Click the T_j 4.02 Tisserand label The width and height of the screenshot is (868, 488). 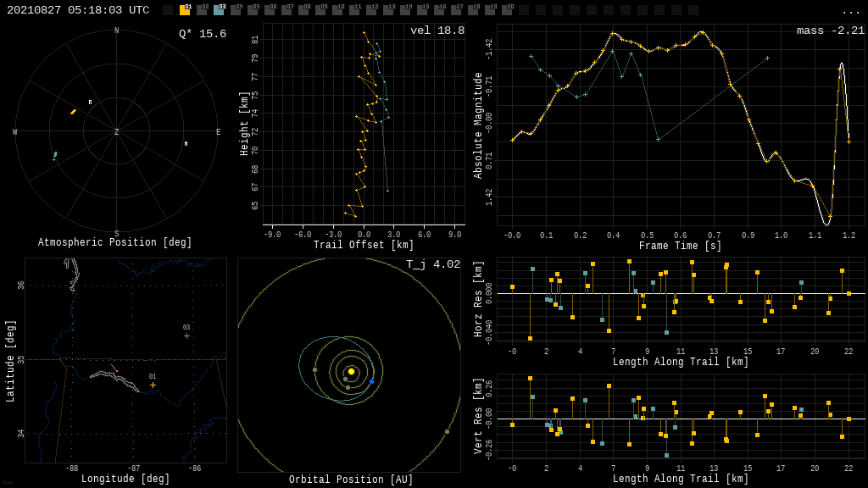432,264
